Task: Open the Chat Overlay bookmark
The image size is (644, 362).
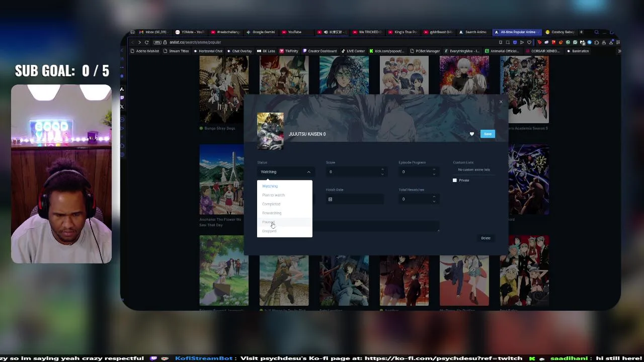Action: pyautogui.click(x=239, y=51)
